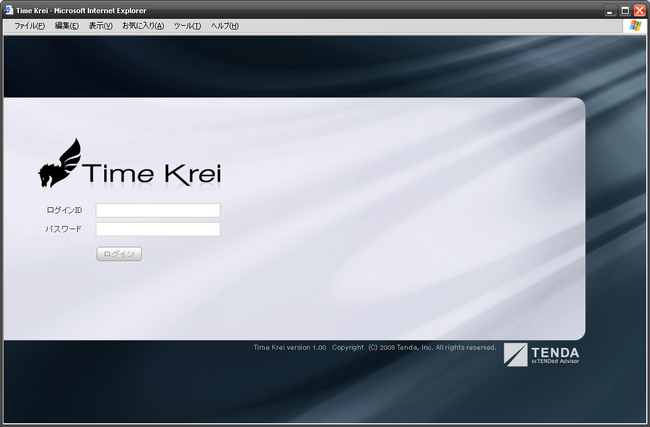Click the パスワード field label
The width and height of the screenshot is (650, 427).
[63, 229]
